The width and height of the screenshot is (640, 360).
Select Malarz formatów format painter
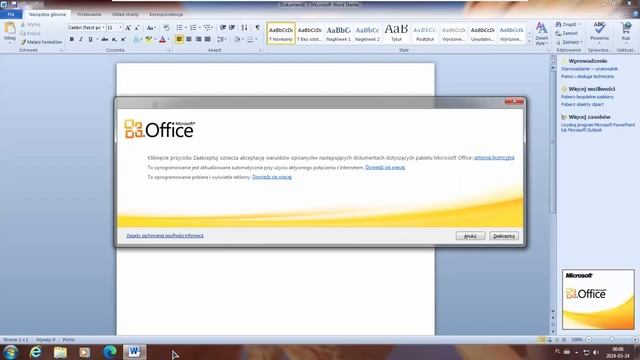point(41,42)
